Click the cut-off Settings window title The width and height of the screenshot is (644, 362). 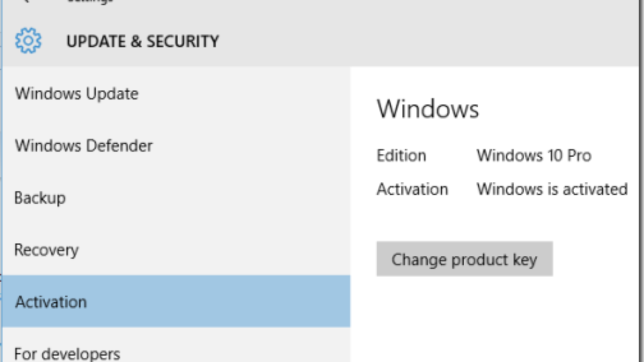90,2
